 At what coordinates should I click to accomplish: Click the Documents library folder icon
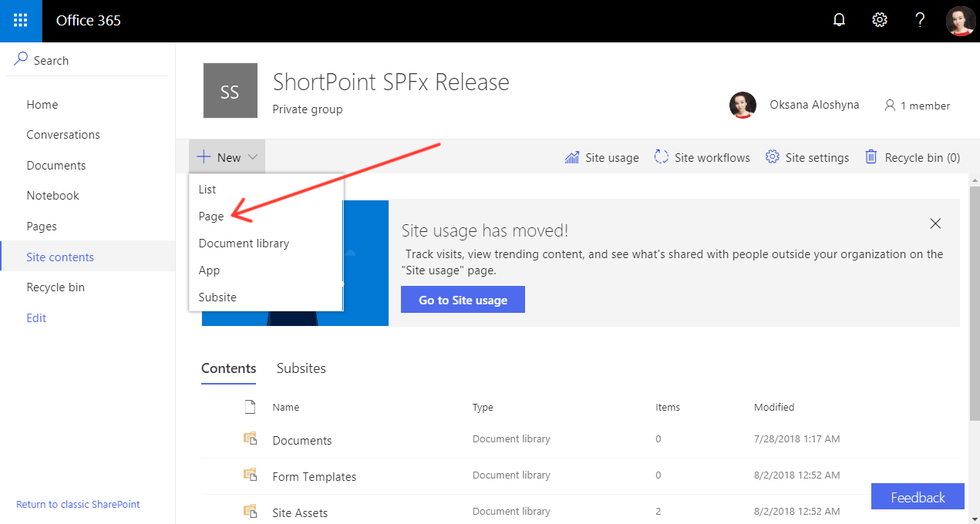(250, 438)
